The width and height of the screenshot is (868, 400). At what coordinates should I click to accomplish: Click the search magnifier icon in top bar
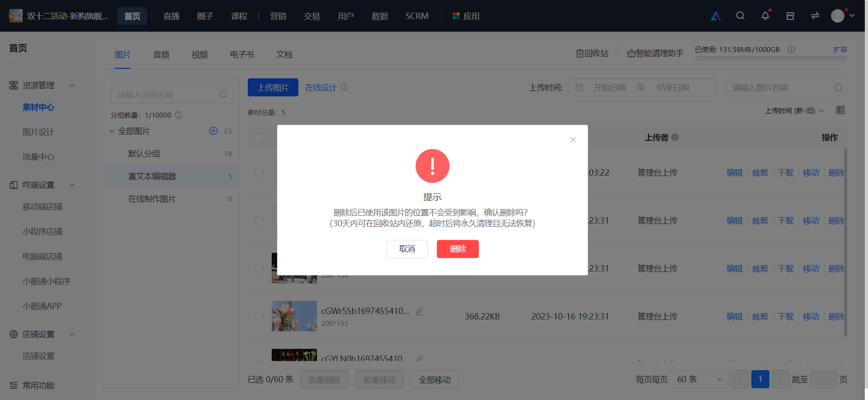(740, 16)
